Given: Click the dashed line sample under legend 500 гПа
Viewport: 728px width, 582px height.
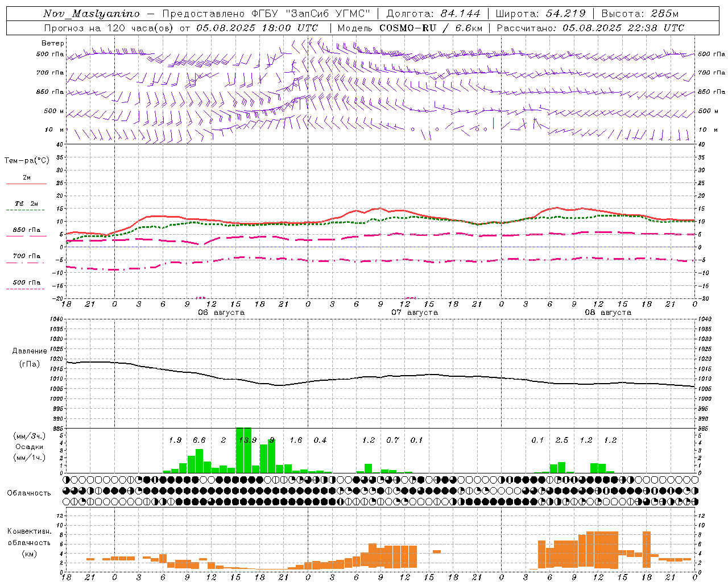Looking at the screenshot, I should (26, 289).
